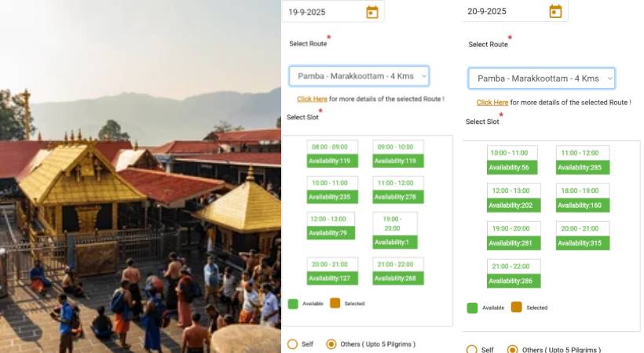
Task: Expand Pamba - Marakkoottam route dropdown for 19-9-2025
Action: [x=359, y=76]
